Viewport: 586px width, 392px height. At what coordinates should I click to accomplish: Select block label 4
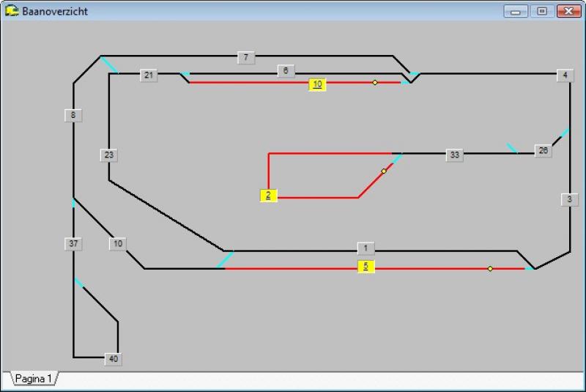pyautogui.click(x=565, y=75)
